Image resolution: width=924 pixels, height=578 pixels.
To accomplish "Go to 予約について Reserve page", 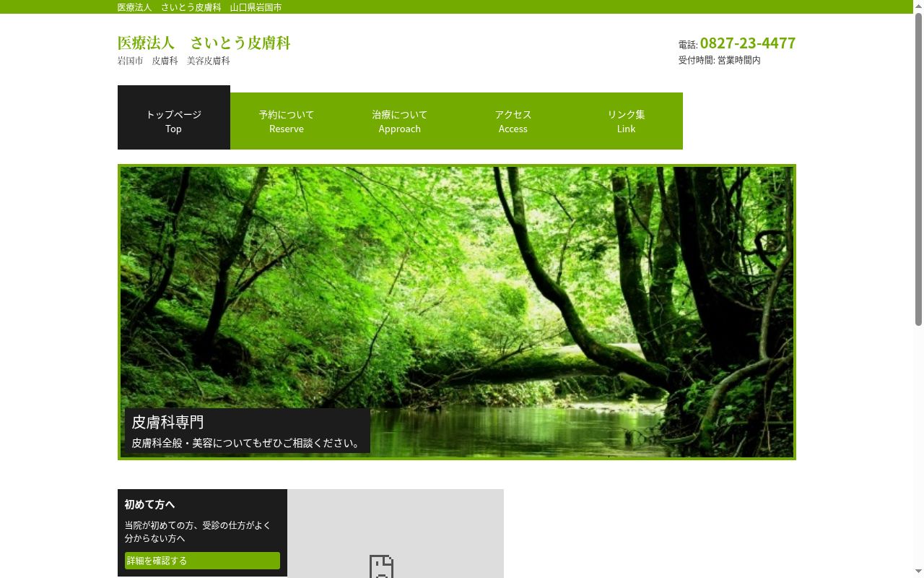I will click(x=287, y=121).
